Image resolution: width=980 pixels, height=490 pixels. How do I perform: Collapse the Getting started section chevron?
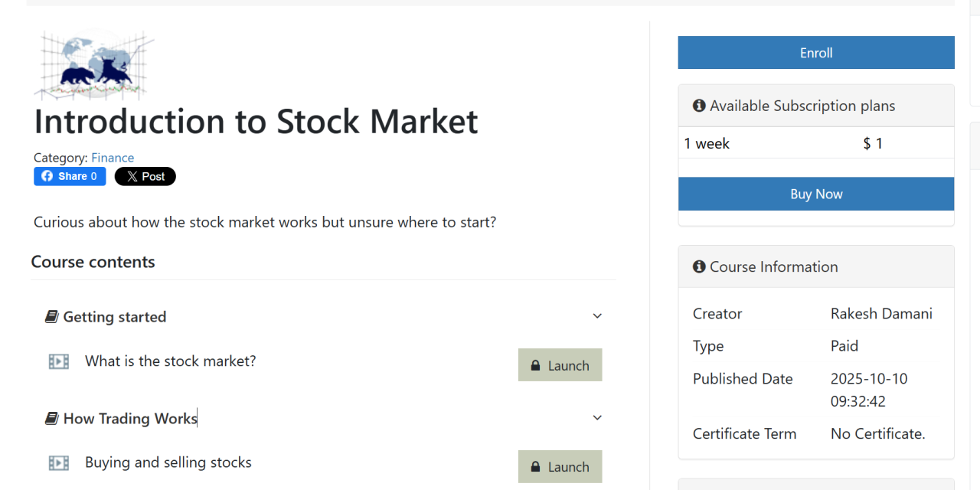(x=597, y=316)
